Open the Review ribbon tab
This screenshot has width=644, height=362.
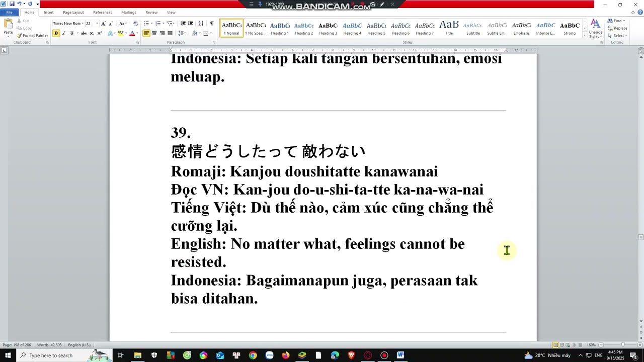click(x=151, y=13)
